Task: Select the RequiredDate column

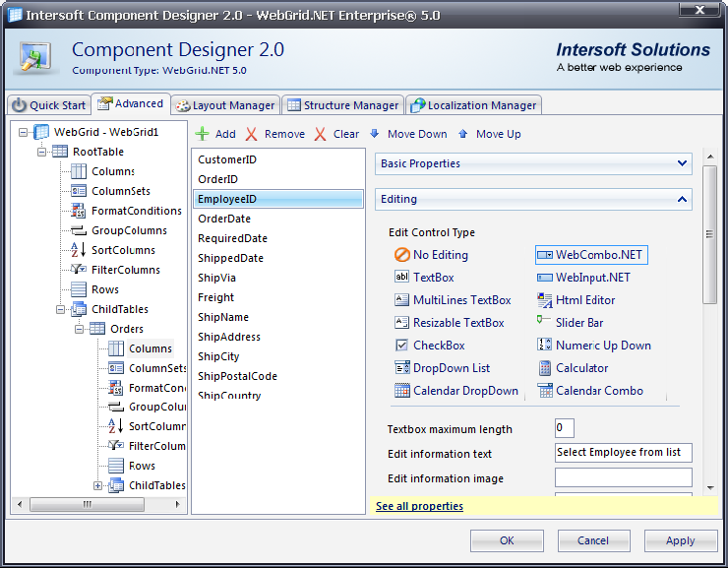Action: coord(277,238)
